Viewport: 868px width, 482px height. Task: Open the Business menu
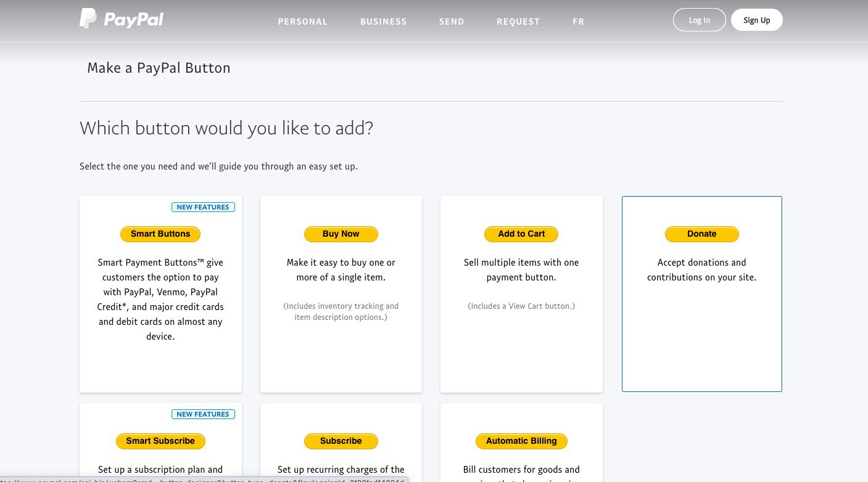click(x=384, y=22)
